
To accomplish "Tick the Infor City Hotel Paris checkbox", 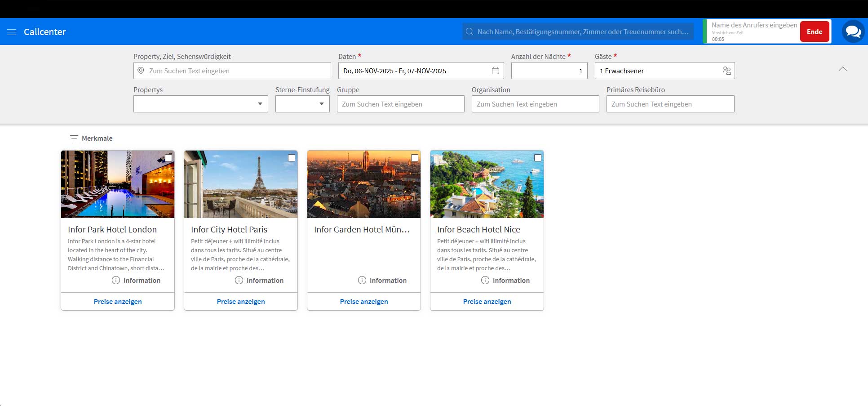I will 292,158.
